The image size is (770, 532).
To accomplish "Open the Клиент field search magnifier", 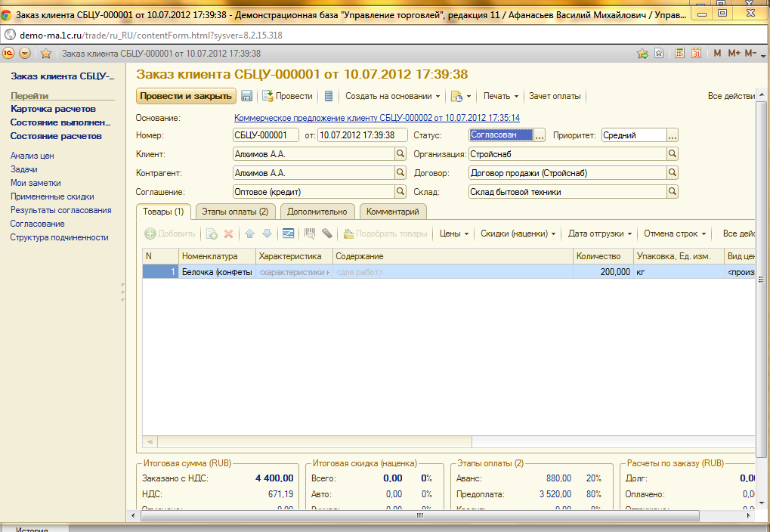I will pos(400,153).
